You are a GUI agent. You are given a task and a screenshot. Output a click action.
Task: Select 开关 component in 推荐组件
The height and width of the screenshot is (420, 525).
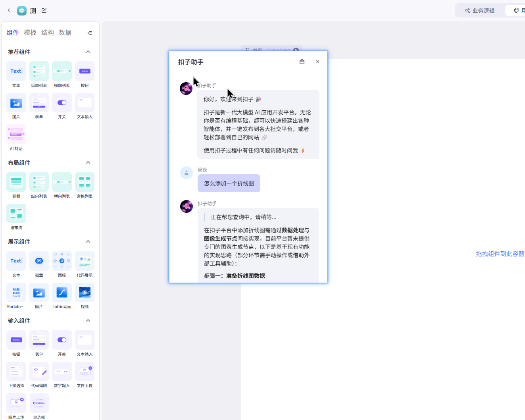[62, 106]
